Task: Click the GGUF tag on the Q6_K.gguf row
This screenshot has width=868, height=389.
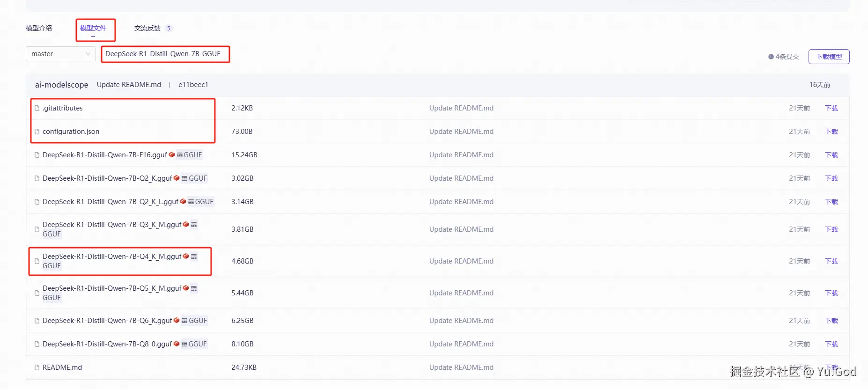Action: 194,321
